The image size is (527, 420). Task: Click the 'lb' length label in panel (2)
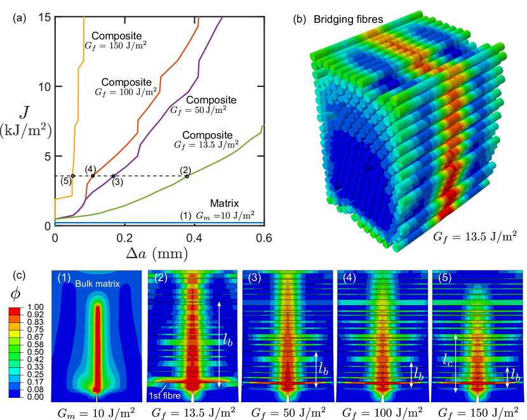coord(228,340)
